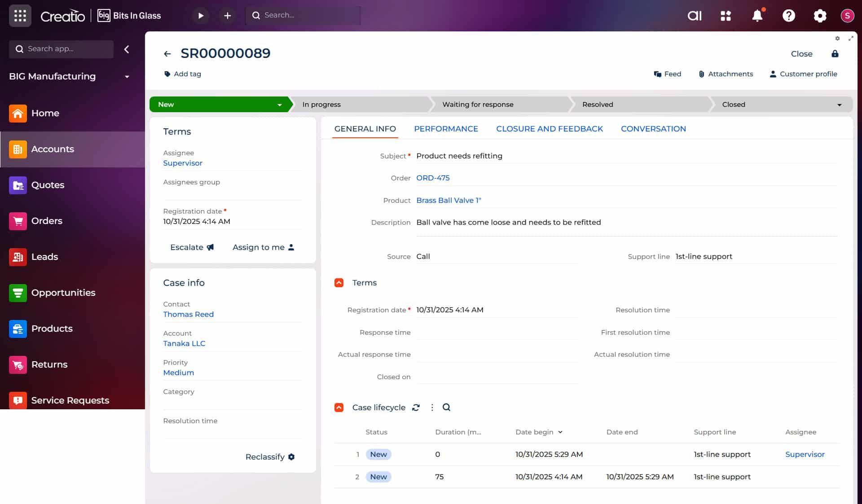The width and height of the screenshot is (862, 504).
Task: Open the notifications bell
Action: [x=757, y=16]
